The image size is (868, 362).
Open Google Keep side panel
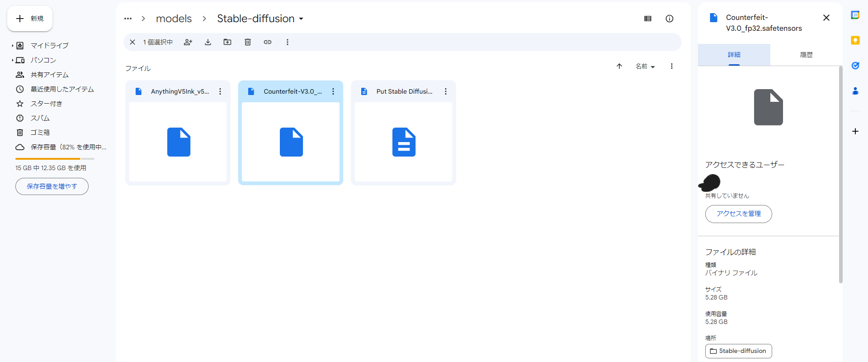tap(855, 40)
